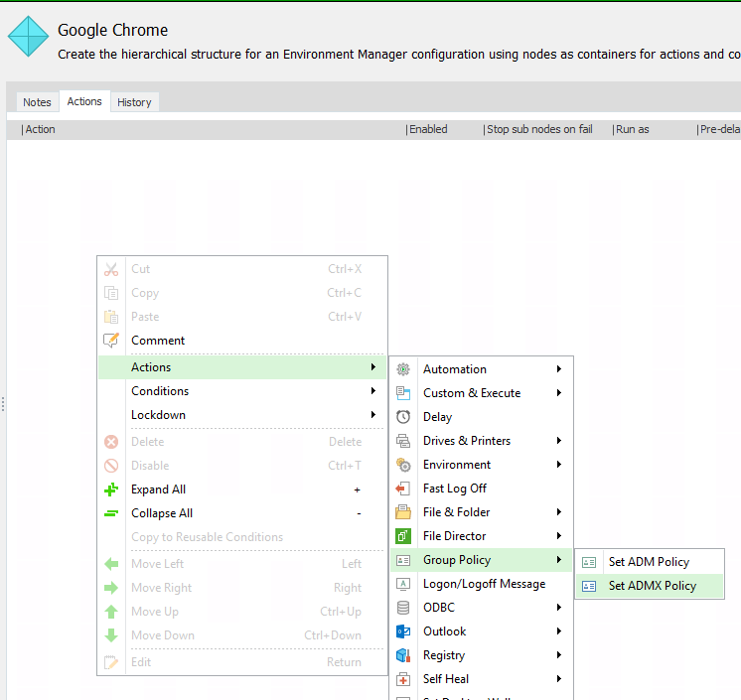Open the Custom & Execute submenu
741x700 pixels.
click(472, 393)
